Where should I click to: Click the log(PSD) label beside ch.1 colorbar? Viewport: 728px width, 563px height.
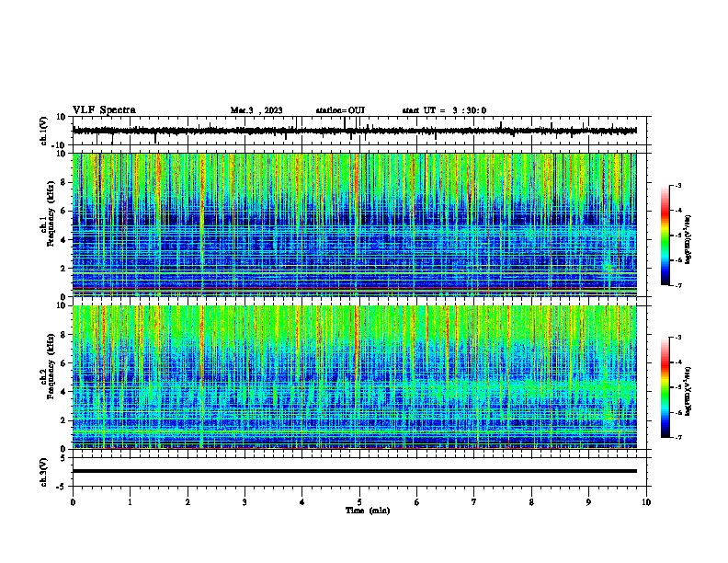click(x=688, y=239)
